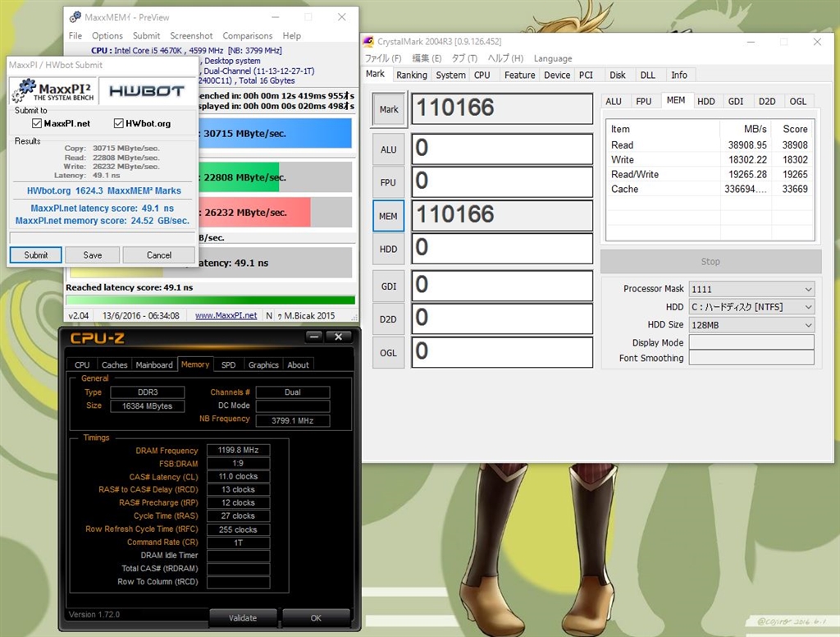Click the CPU-Z logo in title bar
The width and height of the screenshot is (840, 637).
[x=97, y=338]
